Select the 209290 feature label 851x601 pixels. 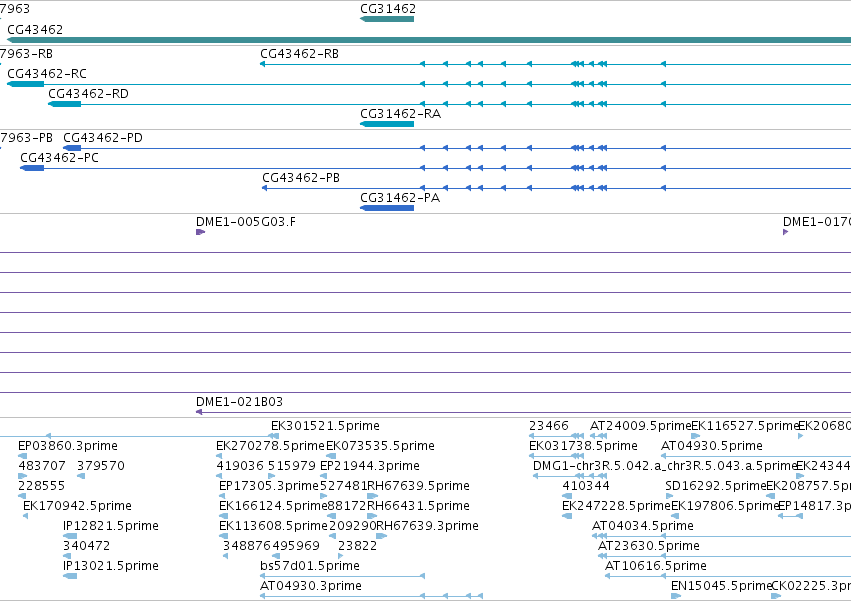352,526
